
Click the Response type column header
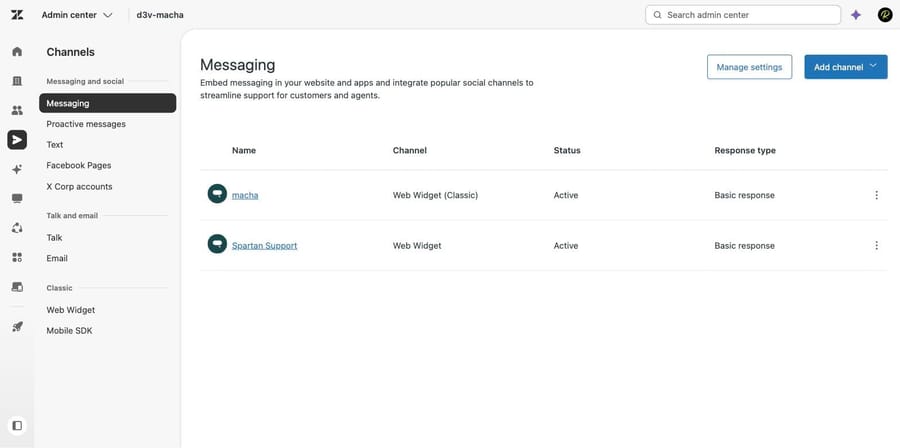point(745,150)
